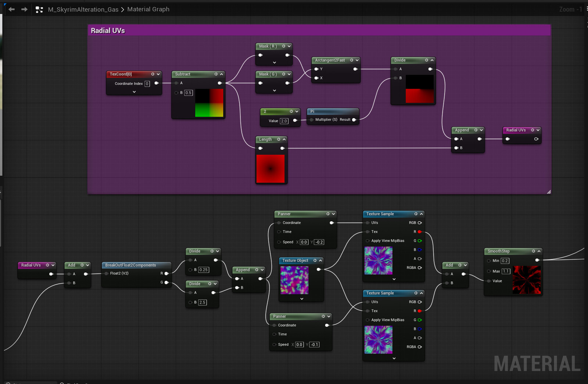Expand Mask (R) node header chevron
The image size is (588, 384).
click(289, 46)
